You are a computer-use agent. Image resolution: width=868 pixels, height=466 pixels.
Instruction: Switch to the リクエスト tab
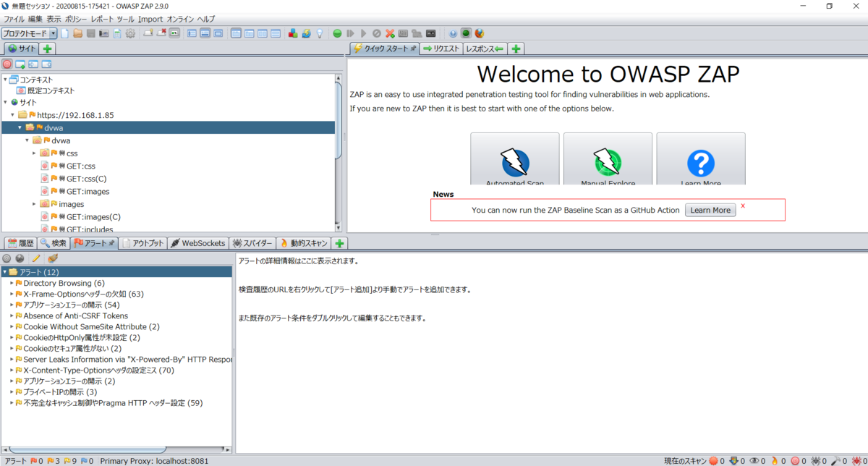pos(441,48)
